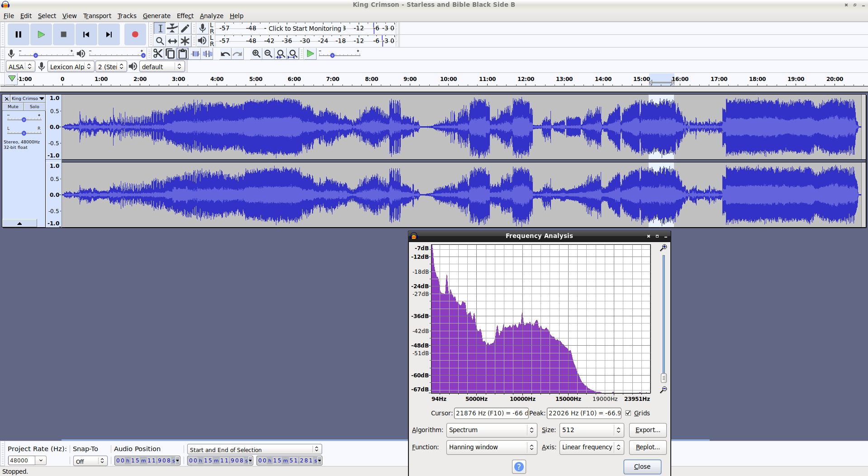
Task: Solo the King Crimson track
Action: click(34, 107)
